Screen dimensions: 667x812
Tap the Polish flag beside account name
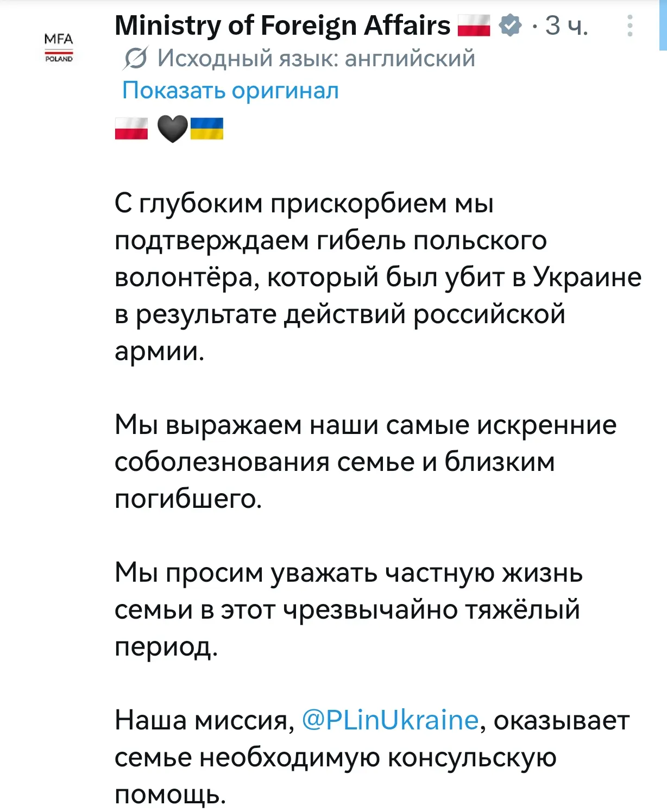[474, 26]
